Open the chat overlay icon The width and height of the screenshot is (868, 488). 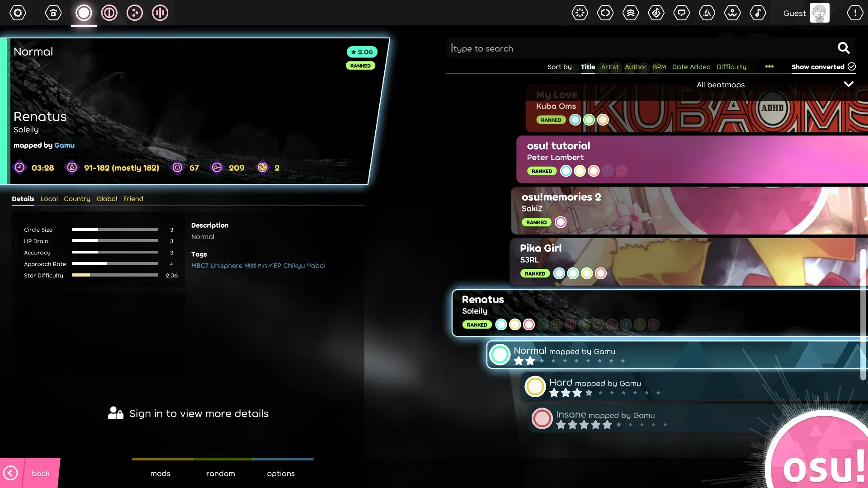coord(681,13)
